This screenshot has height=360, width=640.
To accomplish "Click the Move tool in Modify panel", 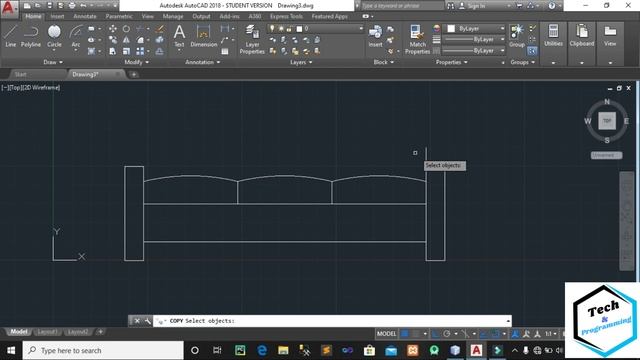I will click(113, 29).
